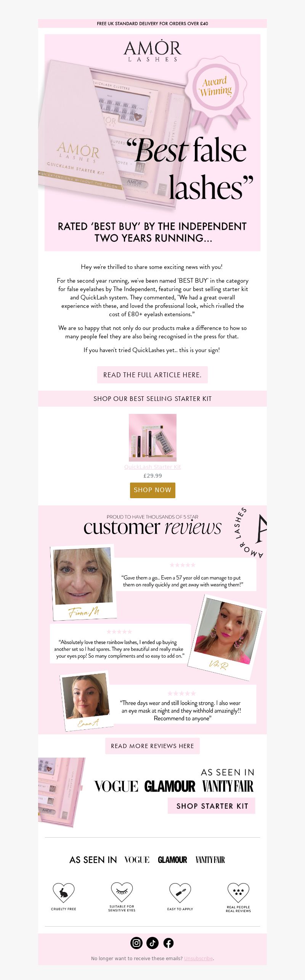Open Read More Reviews Here button

tap(152, 746)
